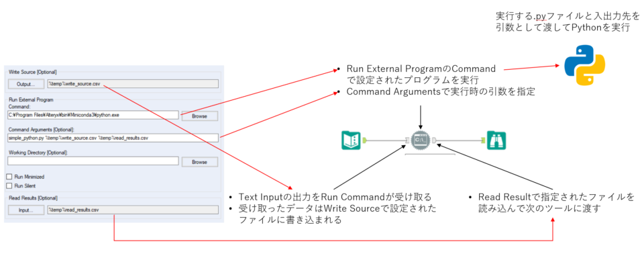Click the Text Input tool's output anchor
The height and width of the screenshot is (256, 644).
[x=364, y=140]
